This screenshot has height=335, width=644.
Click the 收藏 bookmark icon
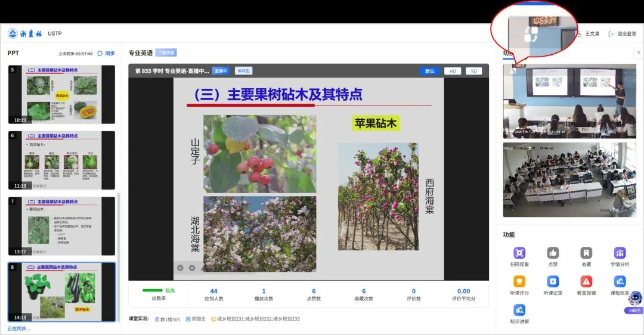tap(586, 253)
